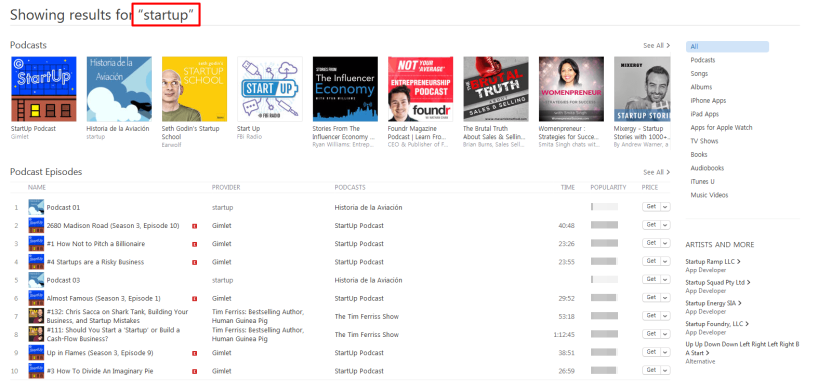Open The Tim Ferriss Show link for episode #132
This screenshot has width=831, height=391.
point(366,316)
